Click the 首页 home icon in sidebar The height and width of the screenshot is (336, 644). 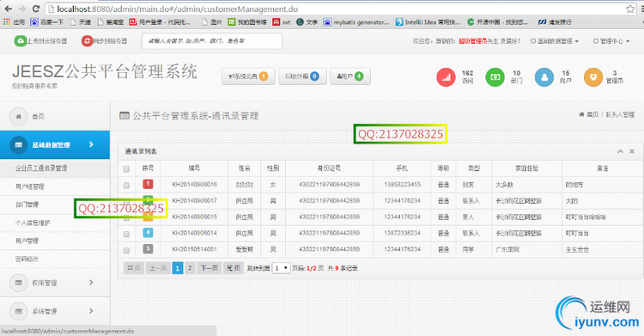19,116
